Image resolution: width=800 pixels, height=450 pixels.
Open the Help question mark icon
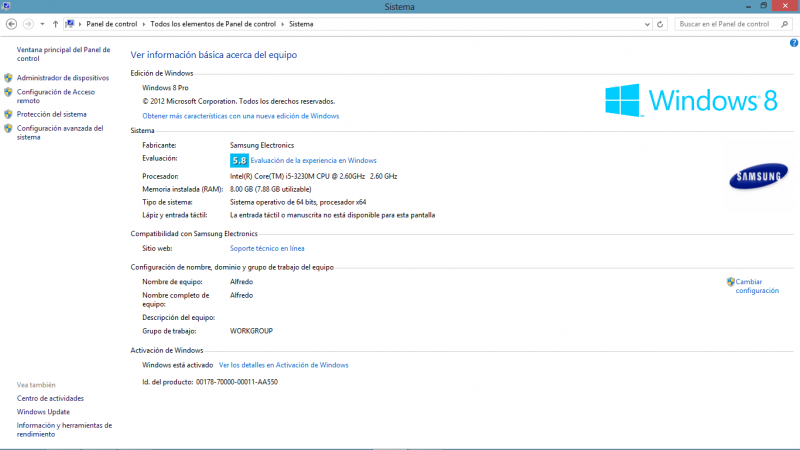pyautogui.click(x=794, y=43)
